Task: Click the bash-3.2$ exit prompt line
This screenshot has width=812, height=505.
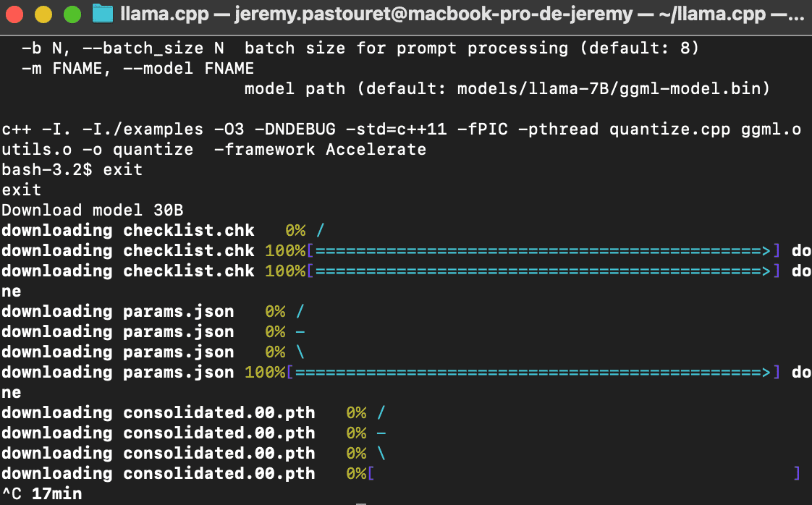Action: pyautogui.click(x=72, y=170)
